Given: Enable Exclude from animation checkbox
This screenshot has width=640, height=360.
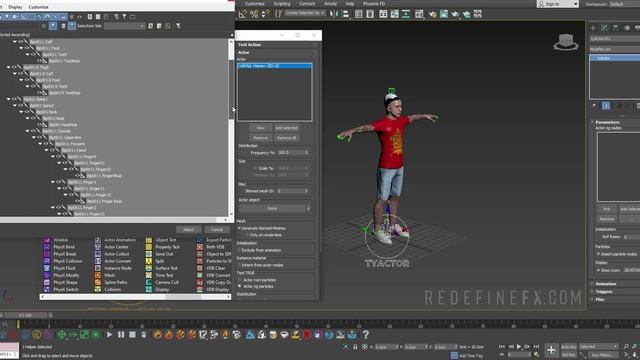Looking at the screenshot, I should (240, 250).
